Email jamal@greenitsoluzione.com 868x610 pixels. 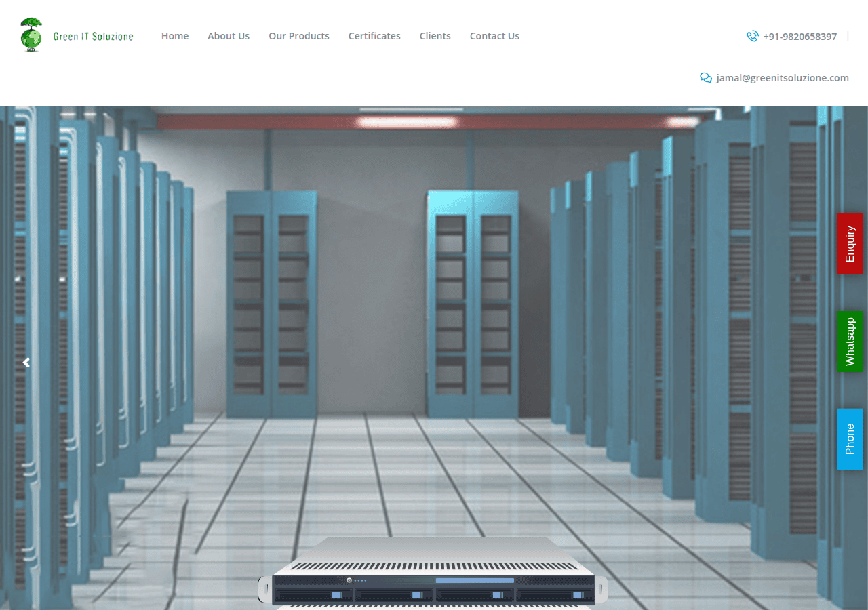(783, 78)
